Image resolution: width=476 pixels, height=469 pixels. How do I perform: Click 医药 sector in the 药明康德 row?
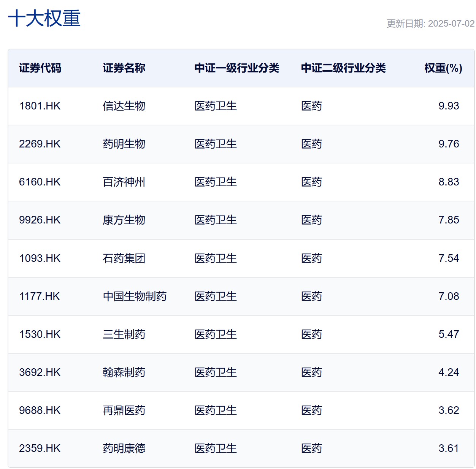pos(311,448)
